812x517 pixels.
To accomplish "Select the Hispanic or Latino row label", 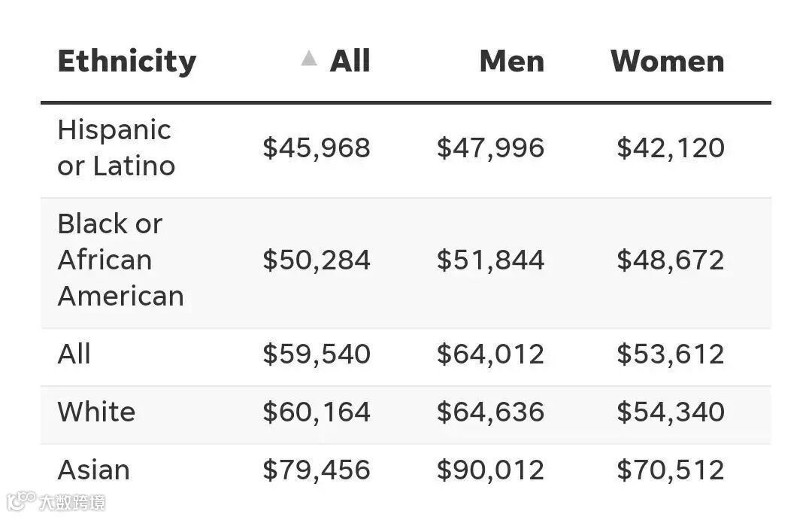I will pyautogui.click(x=116, y=147).
